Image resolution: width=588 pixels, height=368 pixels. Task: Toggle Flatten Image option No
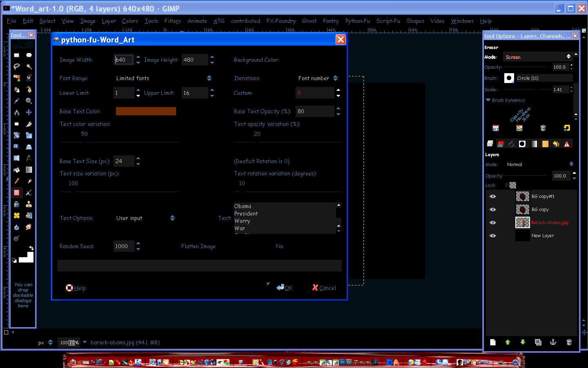[280, 246]
